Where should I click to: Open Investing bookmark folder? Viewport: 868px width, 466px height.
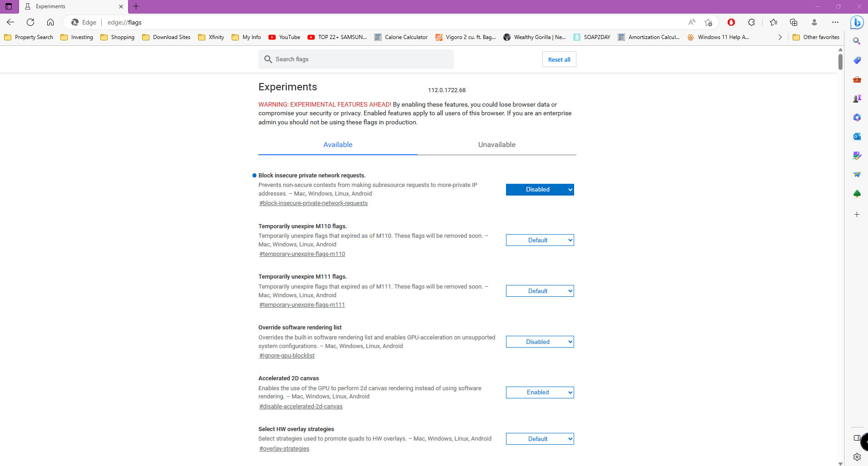click(77, 37)
